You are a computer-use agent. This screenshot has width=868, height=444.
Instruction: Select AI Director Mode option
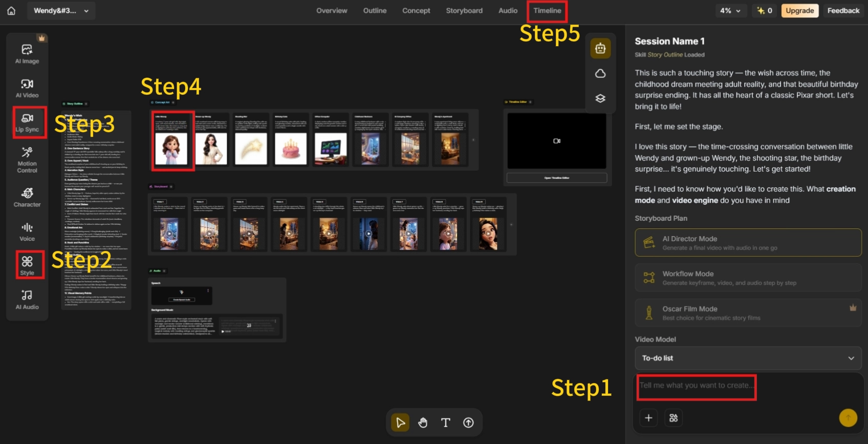coord(748,243)
